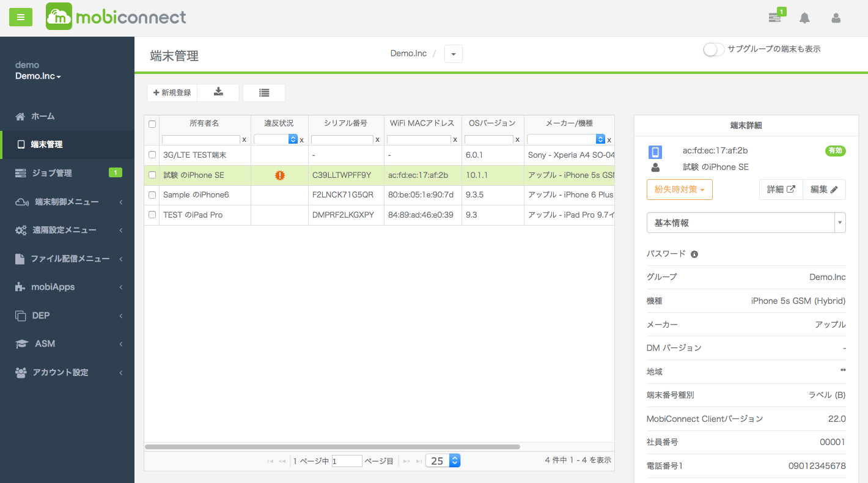
Task: Open mobiApps menu in the sidebar
Action: coord(67,287)
